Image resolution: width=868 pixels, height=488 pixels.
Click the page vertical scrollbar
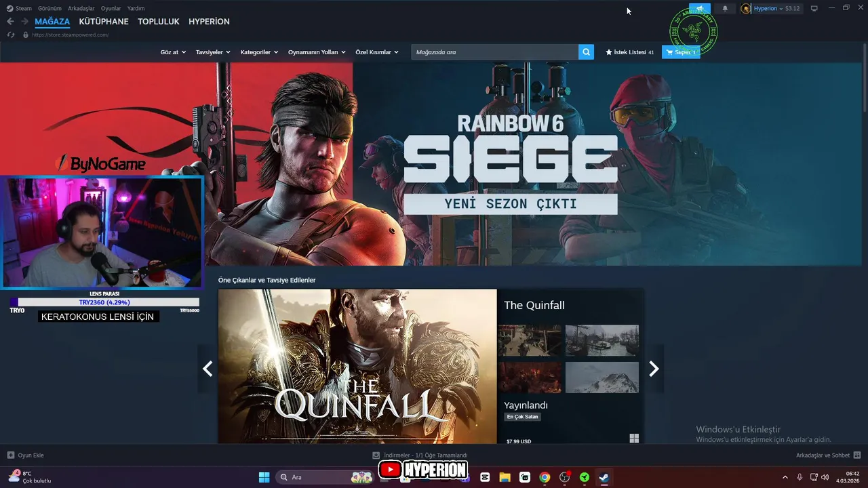(865, 78)
